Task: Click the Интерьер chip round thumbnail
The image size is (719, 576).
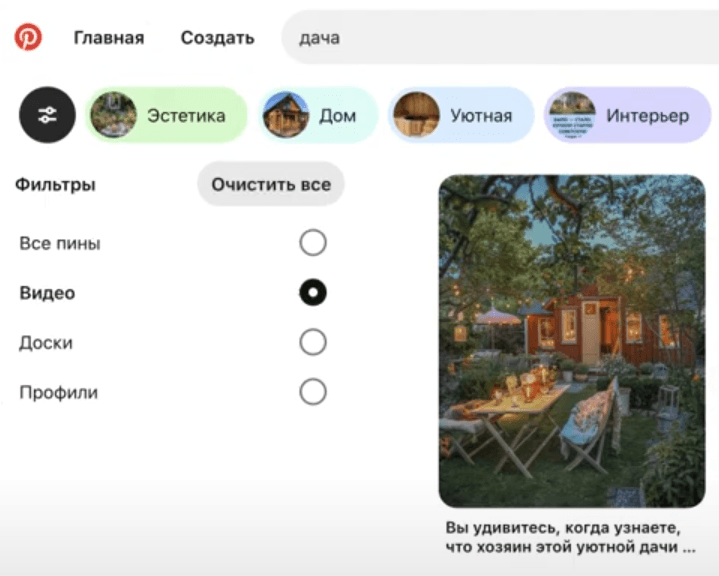Action: point(572,115)
